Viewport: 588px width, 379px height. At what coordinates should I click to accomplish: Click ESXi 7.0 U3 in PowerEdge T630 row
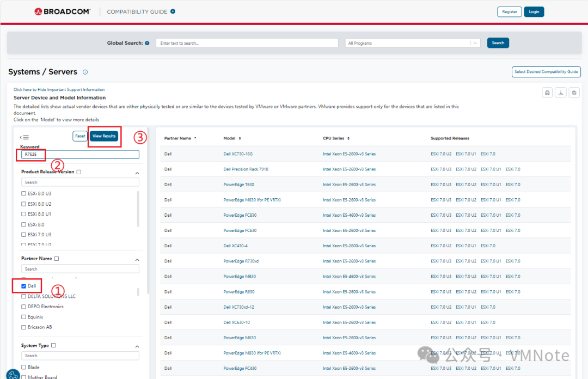(441, 185)
